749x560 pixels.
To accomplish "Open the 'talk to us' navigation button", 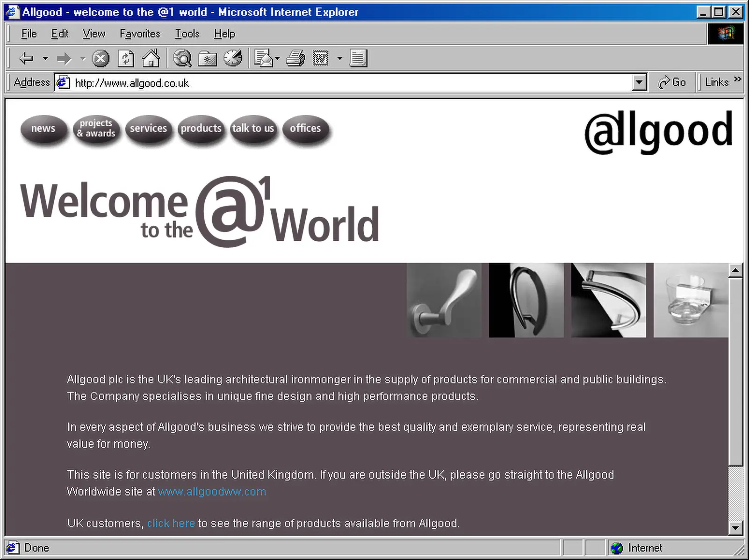I will coord(253,129).
